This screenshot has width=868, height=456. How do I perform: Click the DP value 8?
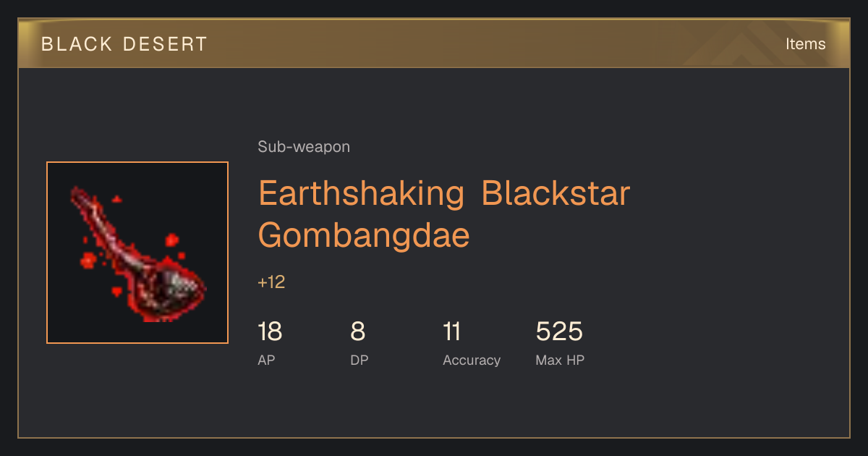(358, 332)
